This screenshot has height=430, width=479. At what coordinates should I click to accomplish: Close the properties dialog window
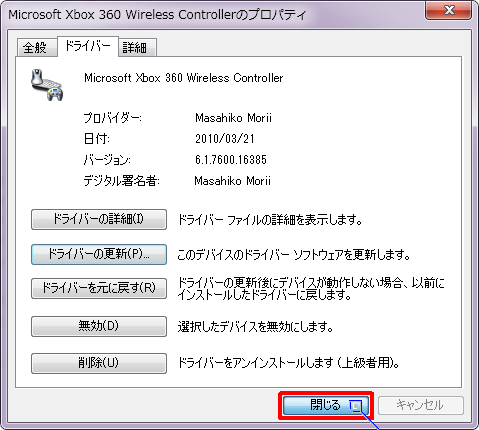point(449,10)
